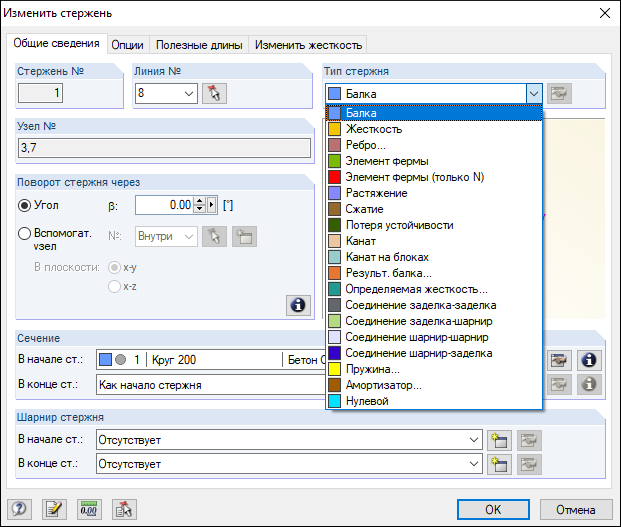Screen dimensions: 621x527
Task: Click the β angle input field
Action: [x=164, y=205]
